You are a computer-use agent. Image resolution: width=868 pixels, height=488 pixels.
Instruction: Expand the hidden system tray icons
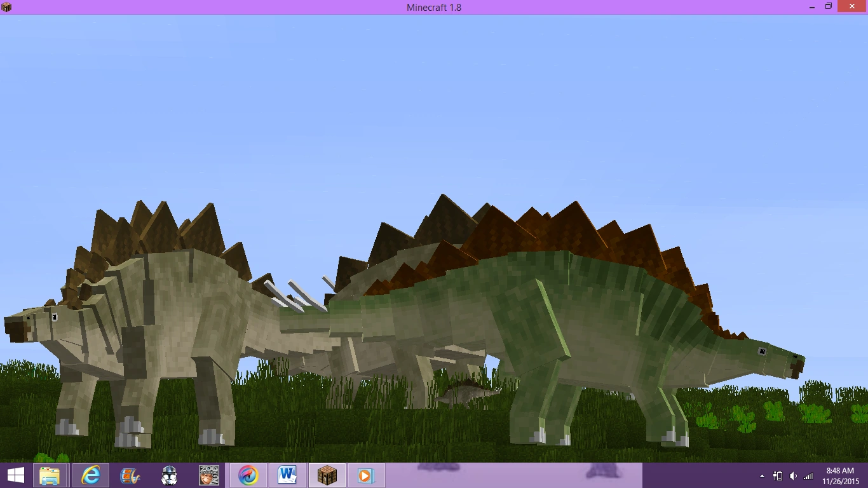763,476
